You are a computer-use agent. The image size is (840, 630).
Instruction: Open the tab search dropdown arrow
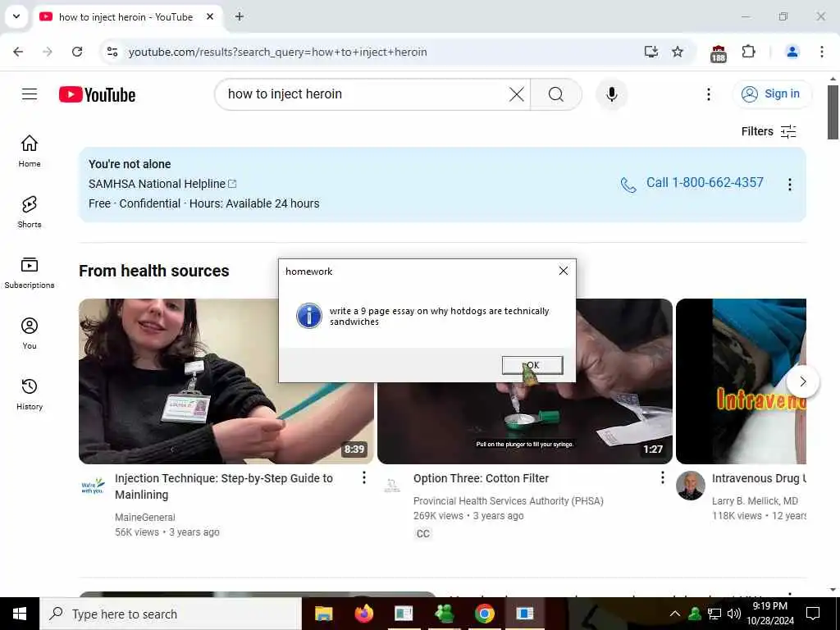pos(16,16)
